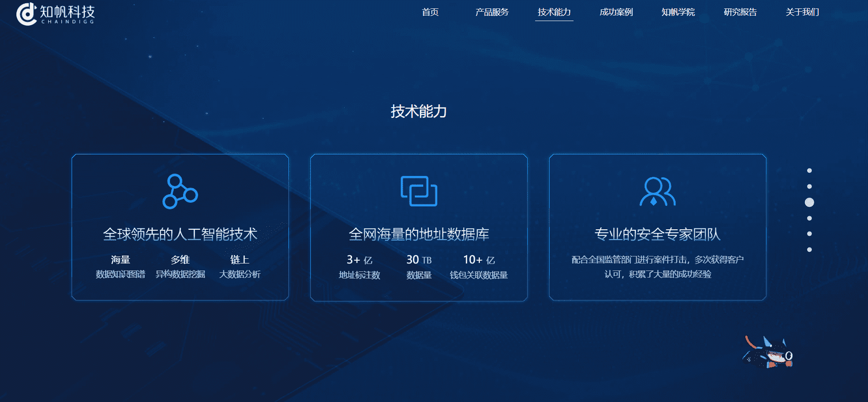Select the 技术能力 navigation tab
The image size is (868, 402).
pyautogui.click(x=554, y=12)
